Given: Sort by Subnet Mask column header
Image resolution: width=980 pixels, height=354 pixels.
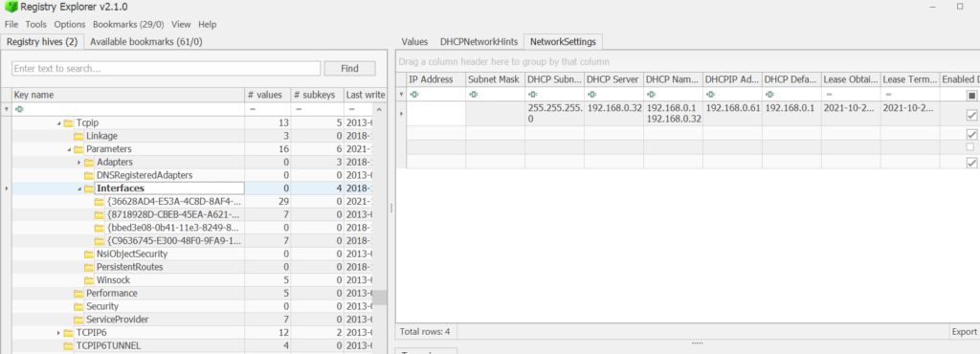Looking at the screenshot, I should 495,80.
